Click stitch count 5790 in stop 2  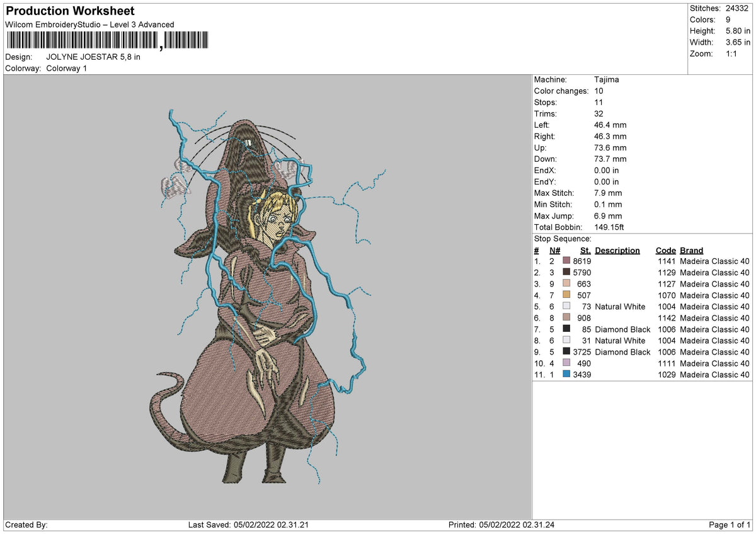[x=581, y=272]
